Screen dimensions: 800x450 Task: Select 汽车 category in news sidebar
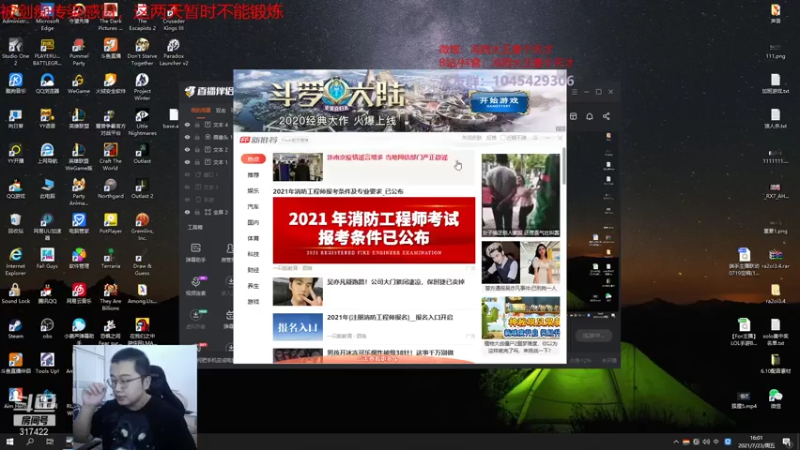click(253, 207)
